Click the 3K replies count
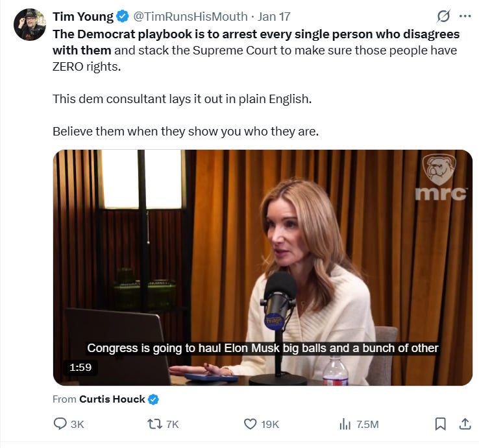This screenshot has height=448, width=479. tap(77, 424)
